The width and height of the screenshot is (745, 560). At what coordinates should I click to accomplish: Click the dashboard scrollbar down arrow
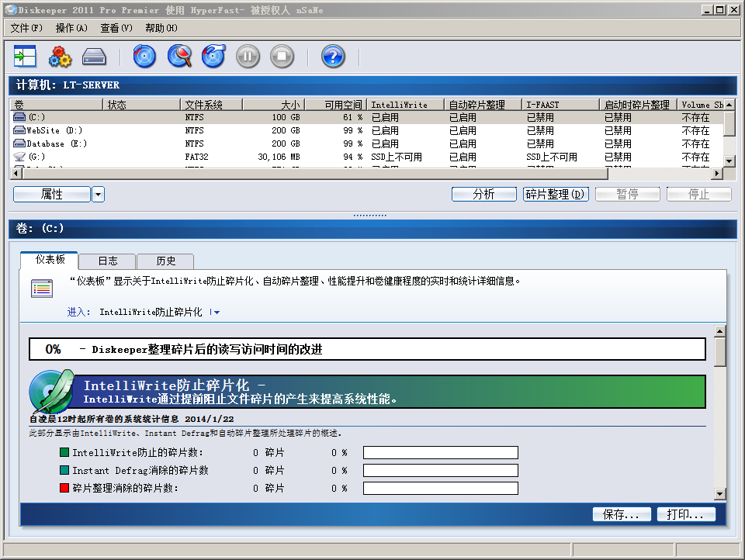coord(719,493)
